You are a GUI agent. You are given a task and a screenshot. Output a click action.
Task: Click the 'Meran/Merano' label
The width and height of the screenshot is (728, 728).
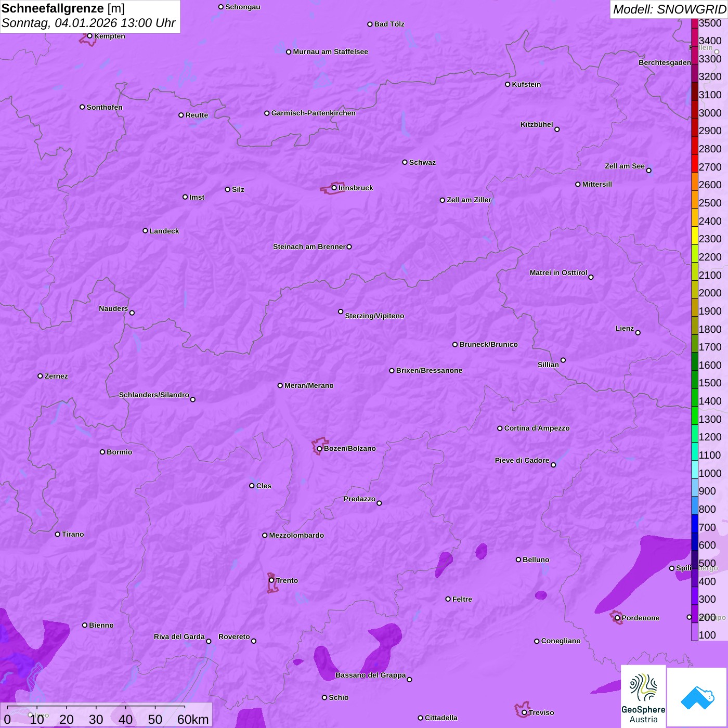point(309,385)
